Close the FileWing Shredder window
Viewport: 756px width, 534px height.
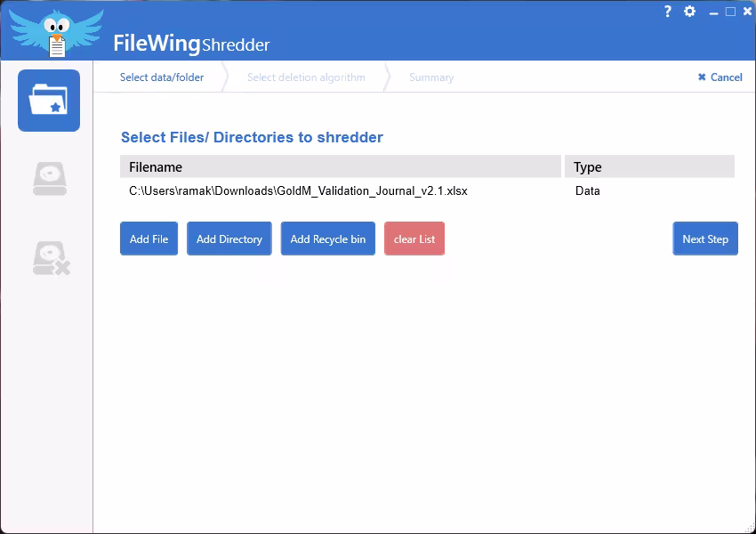747,11
